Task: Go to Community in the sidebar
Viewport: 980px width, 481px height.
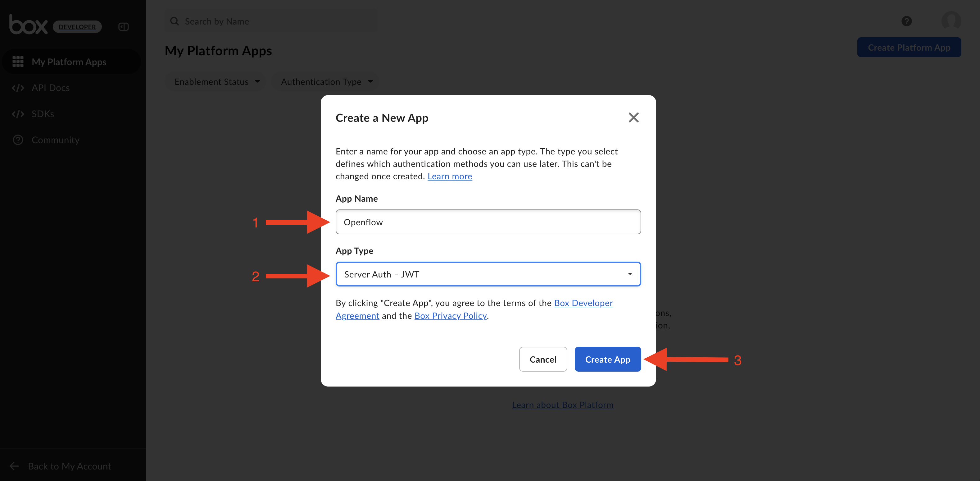Action: click(56, 140)
